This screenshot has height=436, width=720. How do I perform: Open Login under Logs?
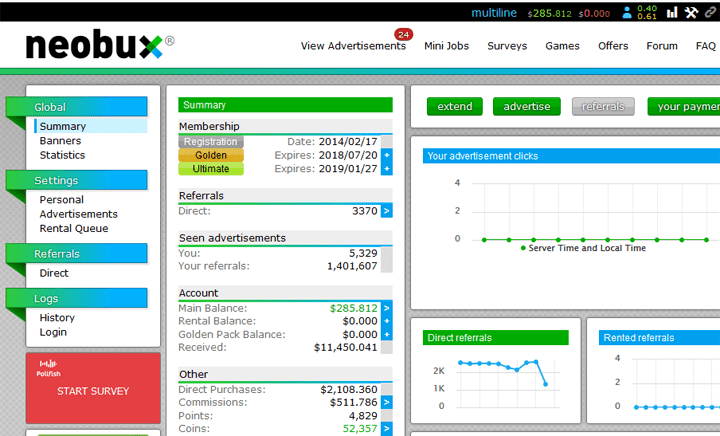pyautogui.click(x=53, y=332)
